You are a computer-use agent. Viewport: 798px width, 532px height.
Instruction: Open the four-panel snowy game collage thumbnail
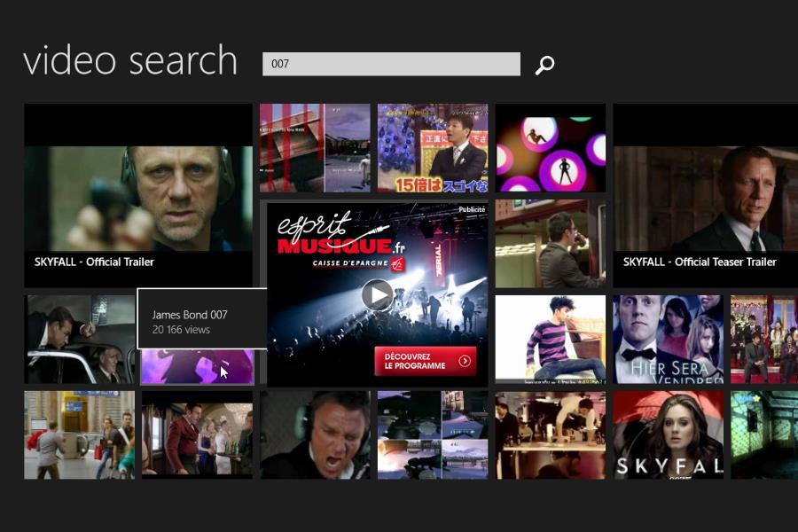433,434
